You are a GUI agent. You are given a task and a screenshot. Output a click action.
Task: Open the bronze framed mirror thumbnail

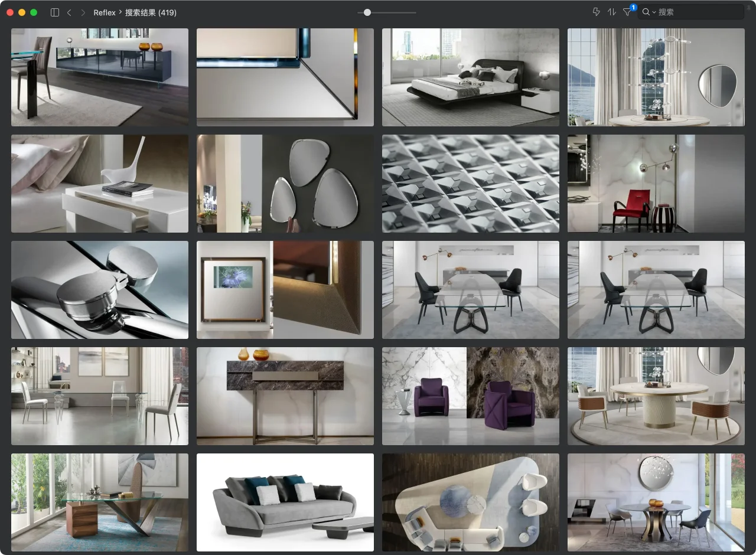(285, 290)
